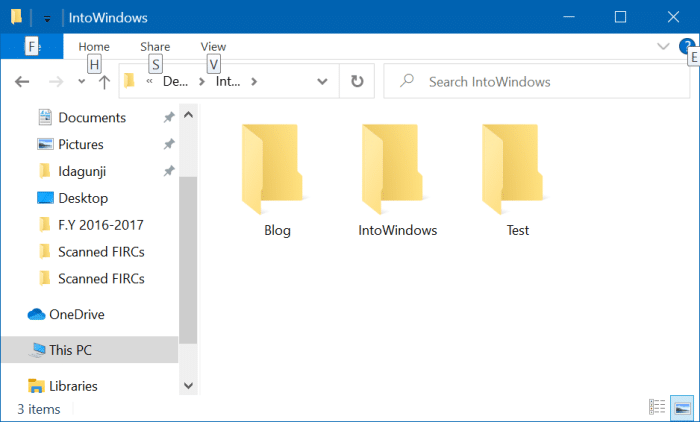Open Idagunji in the navigation pane
Viewport: 700px width, 422px height.
point(82,171)
